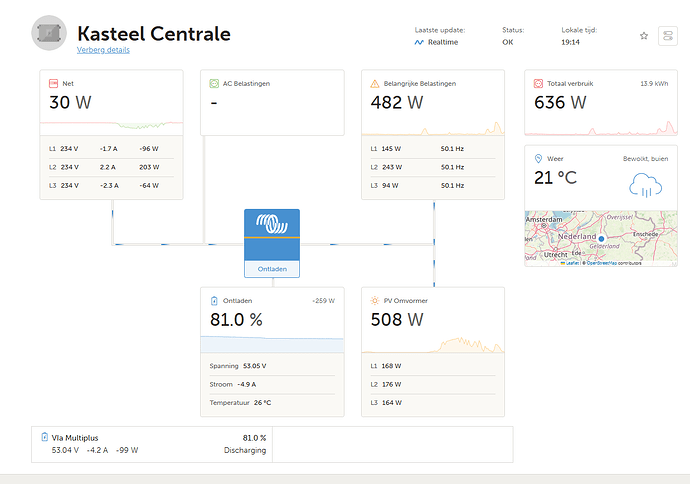This screenshot has height=484, width=690.
Task: Click the 636 W total consumption value
Action: [x=560, y=103]
